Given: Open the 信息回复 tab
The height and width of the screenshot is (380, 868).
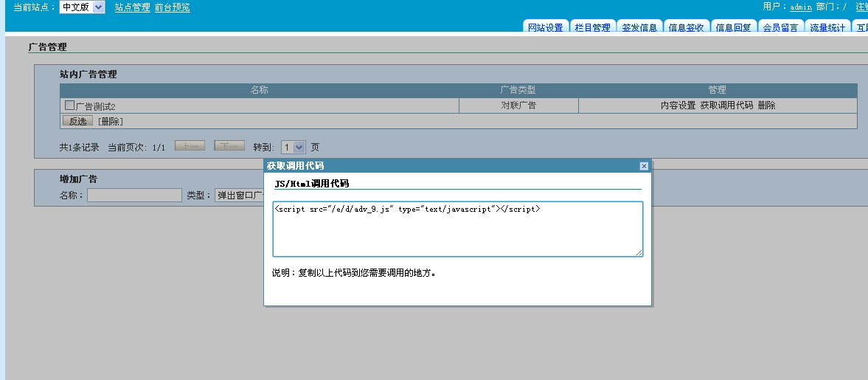Looking at the screenshot, I should (x=733, y=27).
